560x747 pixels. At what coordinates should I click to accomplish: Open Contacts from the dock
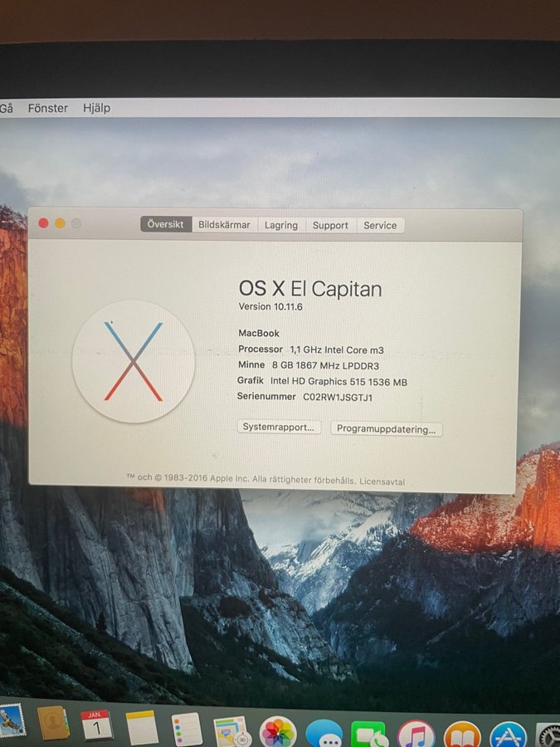[53, 723]
